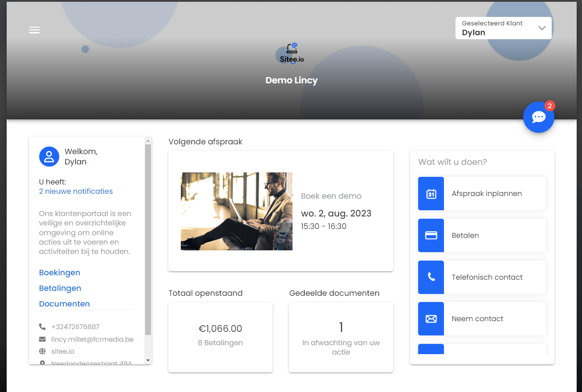Select the Neem contact action
This screenshot has height=392, width=582.
tap(482, 319)
